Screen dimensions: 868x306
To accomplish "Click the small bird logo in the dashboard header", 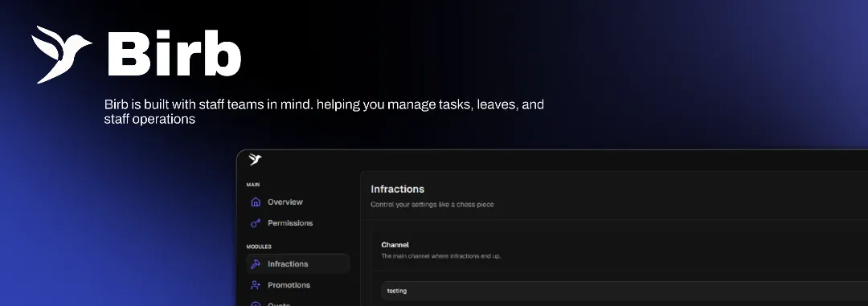I will click(x=255, y=160).
